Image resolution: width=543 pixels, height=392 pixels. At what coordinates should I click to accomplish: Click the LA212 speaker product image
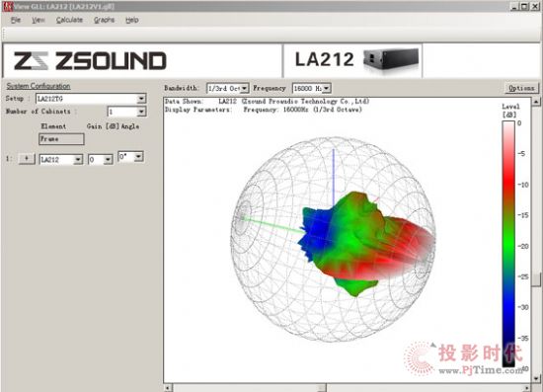coord(391,59)
